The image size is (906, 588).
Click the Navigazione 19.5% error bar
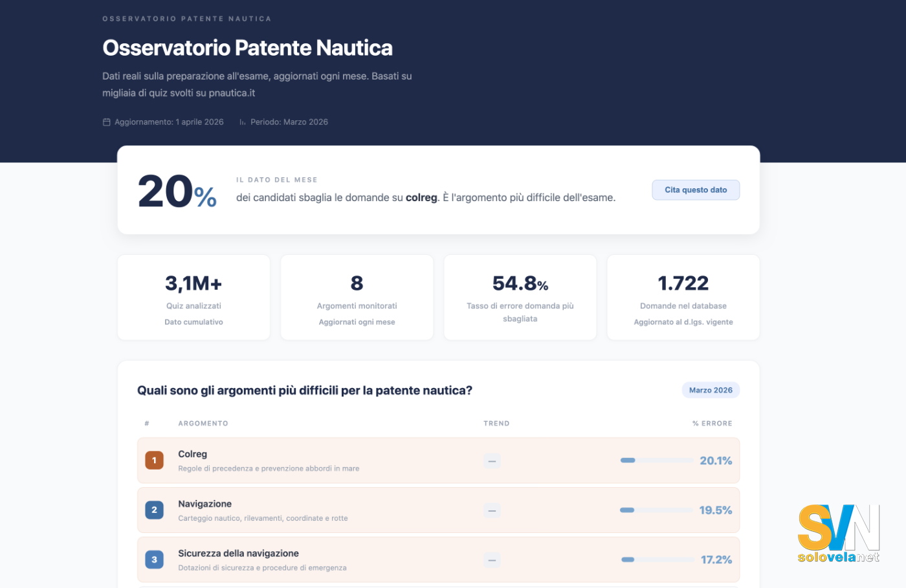tap(656, 510)
